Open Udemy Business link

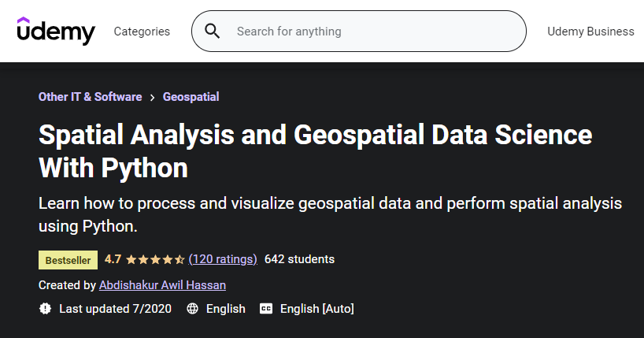tap(590, 32)
